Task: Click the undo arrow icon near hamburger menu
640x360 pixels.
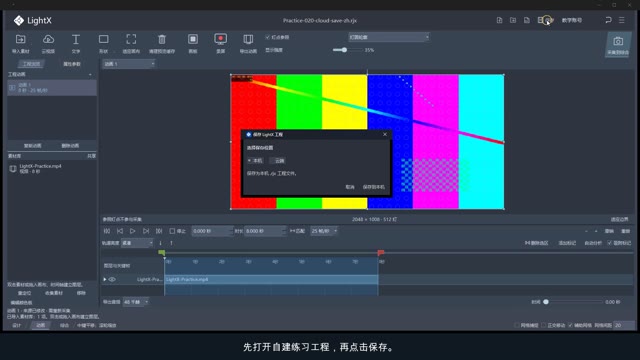Action: (608, 20)
